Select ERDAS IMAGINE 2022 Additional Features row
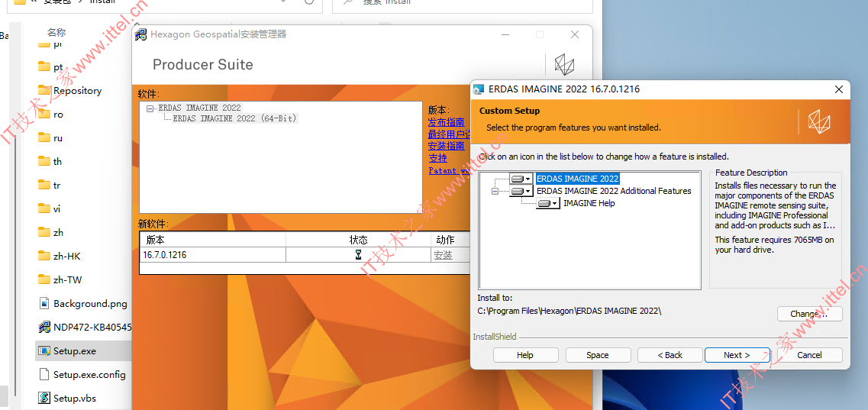This screenshot has width=868, height=410. pos(614,191)
